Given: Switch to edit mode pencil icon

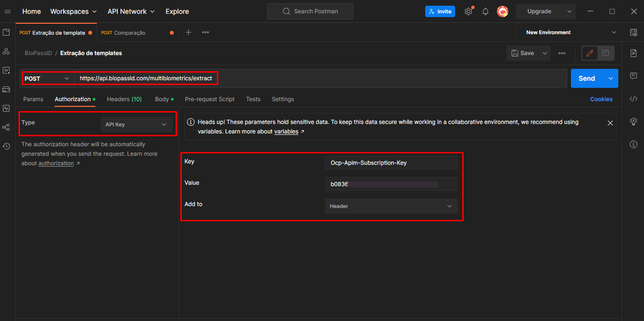Looking at the screenshot, I should (590, 53).
